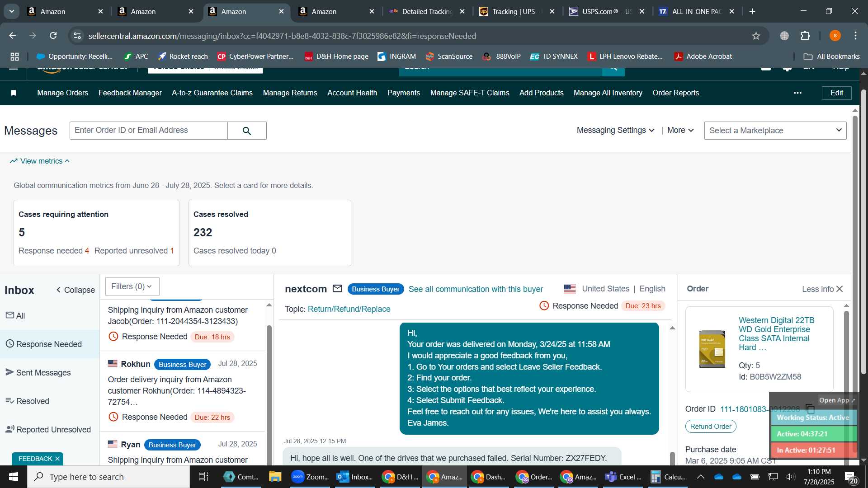Image resolution: width=868 pixels, height=488 pixels.
Task: Open order link 111-1801083
Action: [760, 409]
